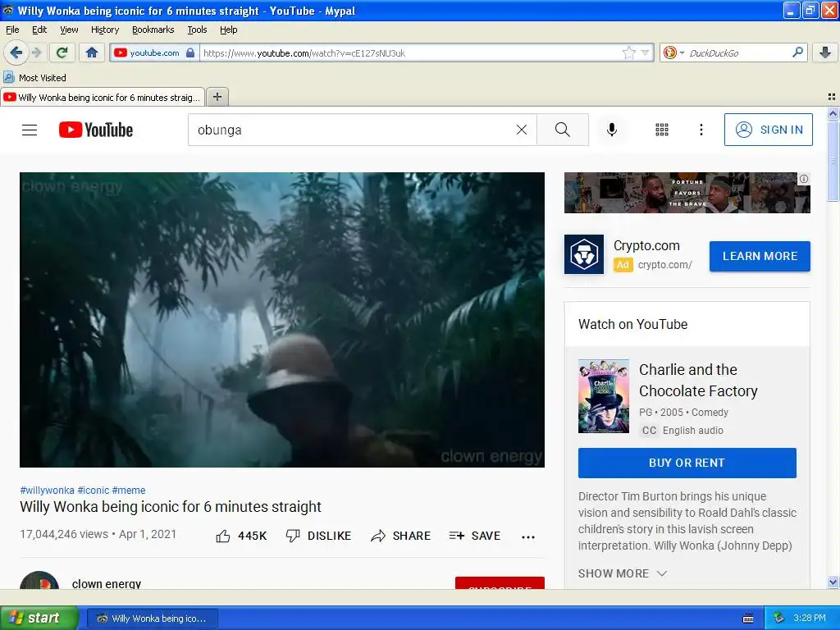The image size is (840, 630).
Task: Click the Charlie and the Chocolate Factory poster
Action: click(603, 396)
